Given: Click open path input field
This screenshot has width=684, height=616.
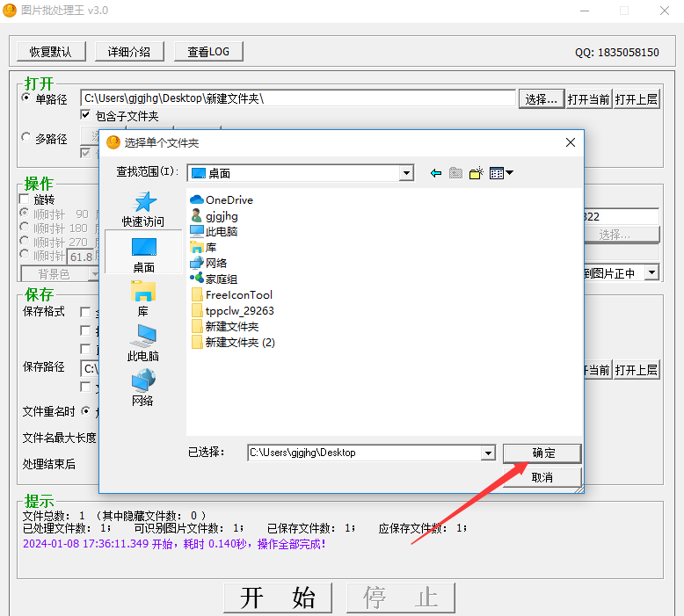Looking at the screenshot, I should click(x=298, y=98).
